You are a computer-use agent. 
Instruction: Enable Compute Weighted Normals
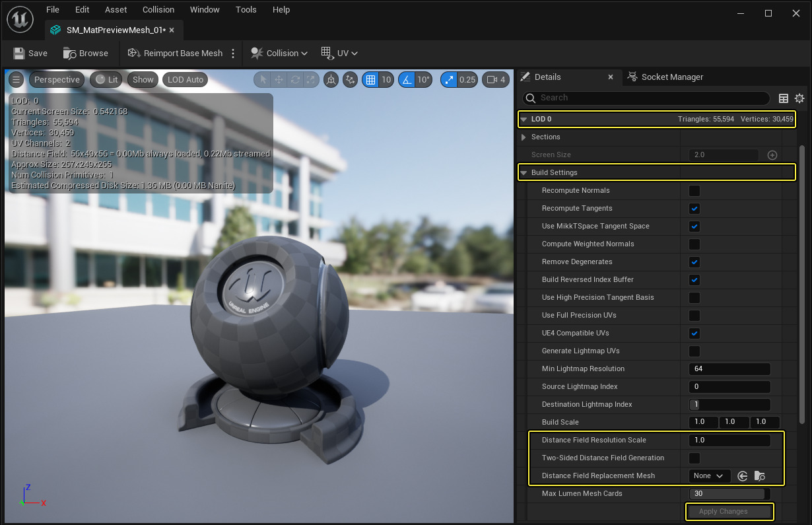(694, 244)
